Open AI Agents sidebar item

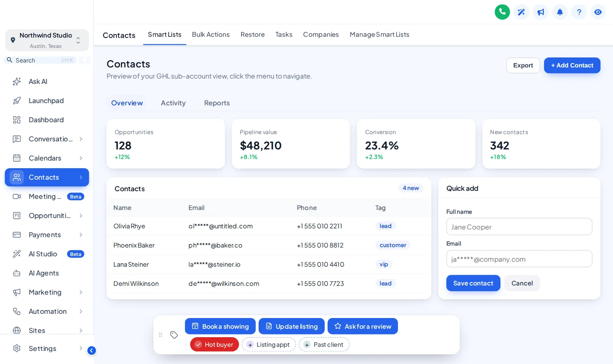click(47, 273)
